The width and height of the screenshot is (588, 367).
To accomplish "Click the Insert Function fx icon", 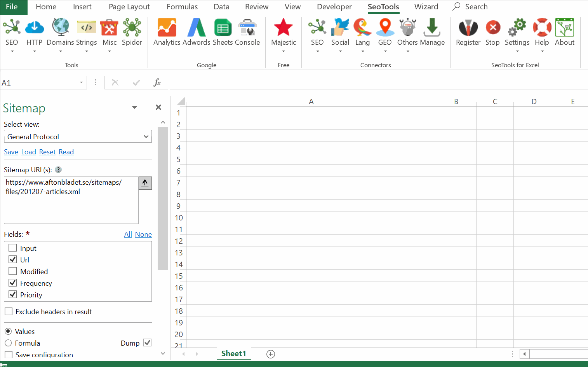I will (x=157, y=82).
